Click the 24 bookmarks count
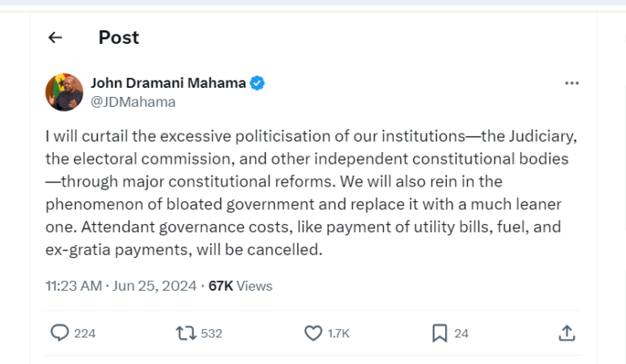This screenshot has height=364, width=626. coord(461,333)
